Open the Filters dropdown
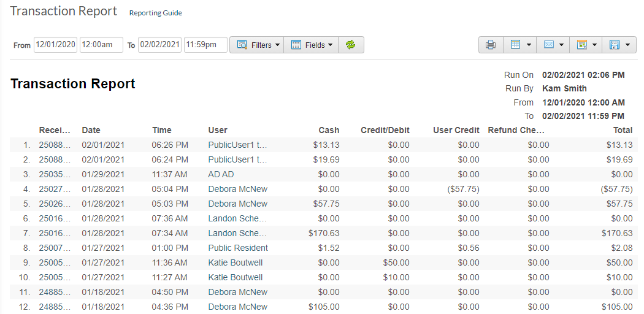The height and width of the screenshot is (314, 644). (x=257, y=45)
